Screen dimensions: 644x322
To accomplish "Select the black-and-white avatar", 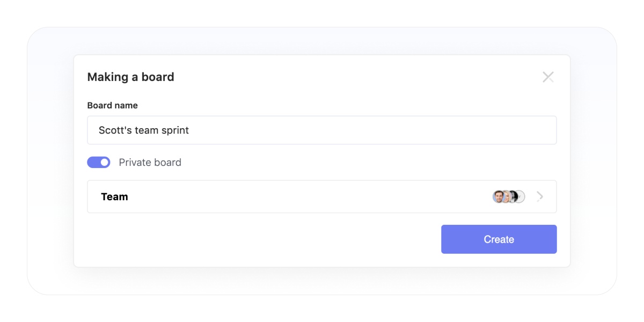I will [x=513, y=196].
